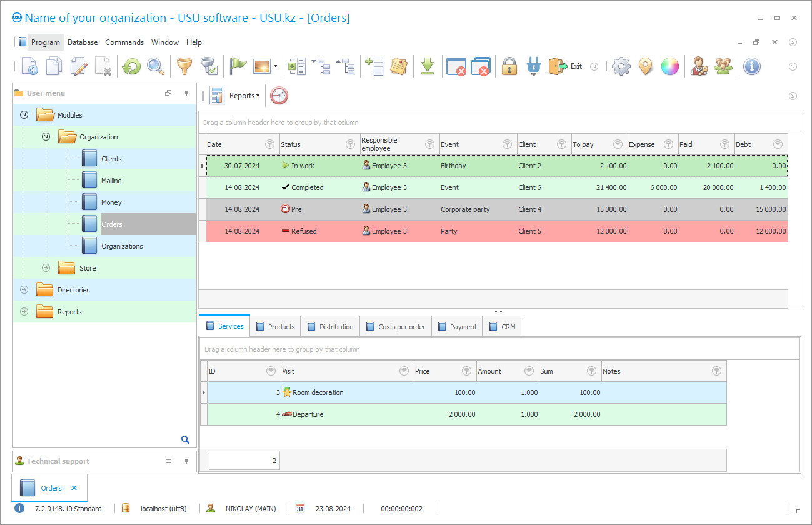The width and height of the screenshot is (812, 525).
Task: Click the orange Filter funnel icon
Action: (184, 66)
